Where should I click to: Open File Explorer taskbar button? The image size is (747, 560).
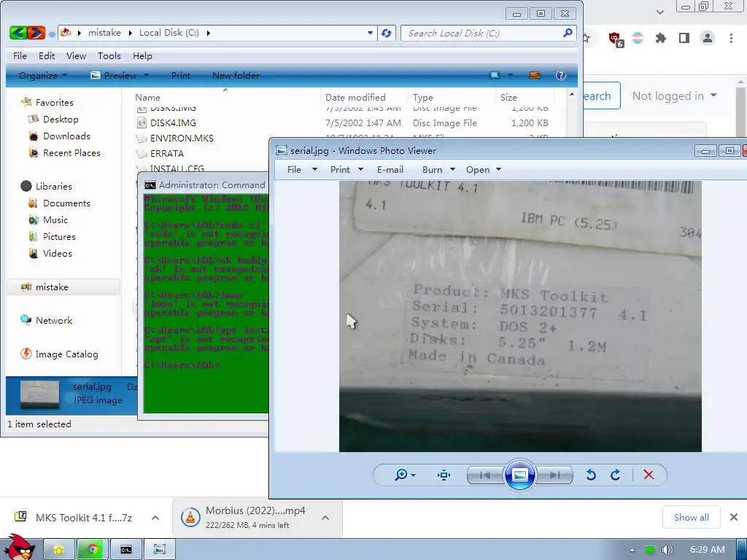tap(59, 550)
